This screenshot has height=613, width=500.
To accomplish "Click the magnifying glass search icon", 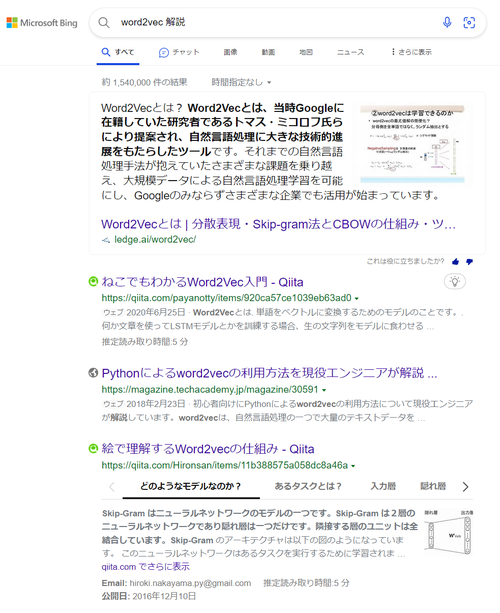I will click(104, 23).
